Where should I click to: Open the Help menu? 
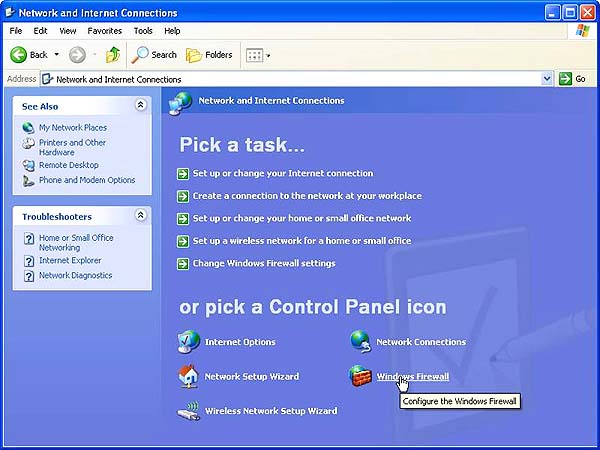click(x=172, y=31)
